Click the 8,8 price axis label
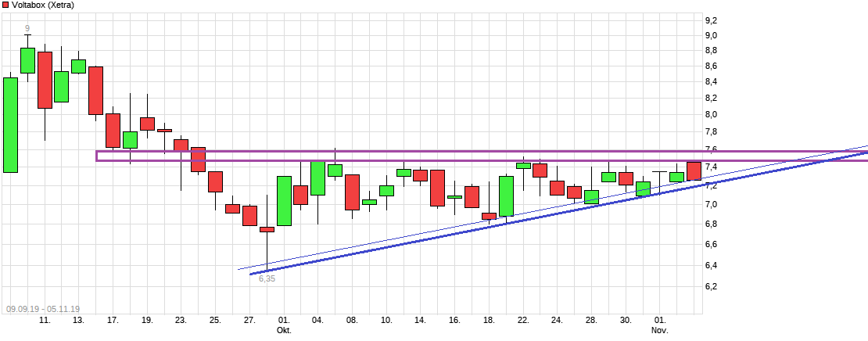The width and height of the screenshot is (868, 341). (x=711, y=51)
